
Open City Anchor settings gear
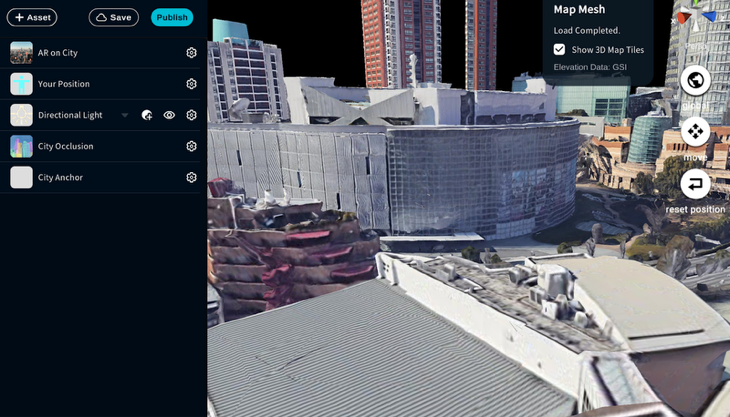(x=191, y=177)
